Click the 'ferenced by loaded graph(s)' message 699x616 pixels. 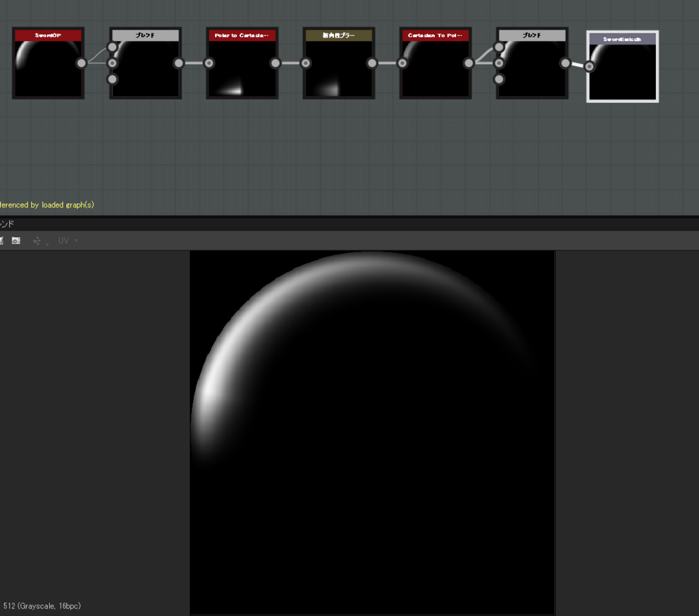point(47,205)
